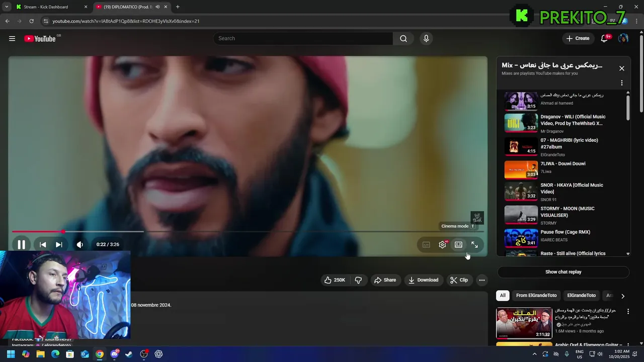The image size is (644, 362).
Task: Select Pause flow (Cage RMX) title
Action: tap(566, 232)
